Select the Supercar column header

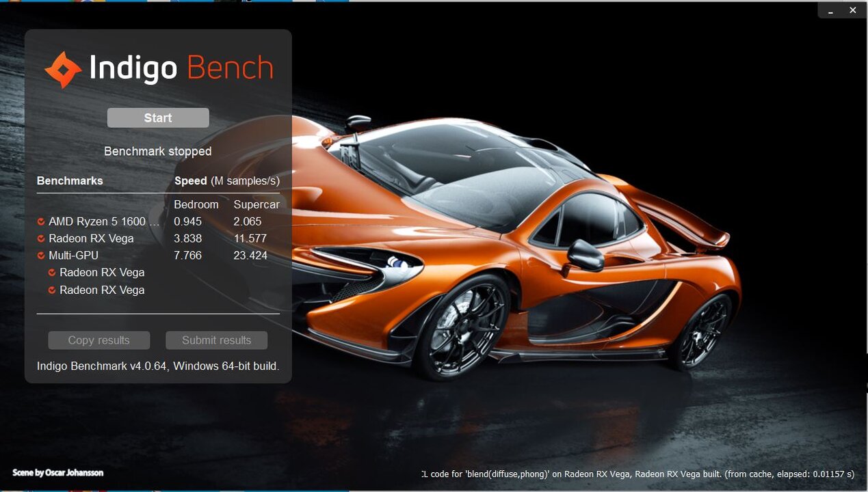click(257, 204)
